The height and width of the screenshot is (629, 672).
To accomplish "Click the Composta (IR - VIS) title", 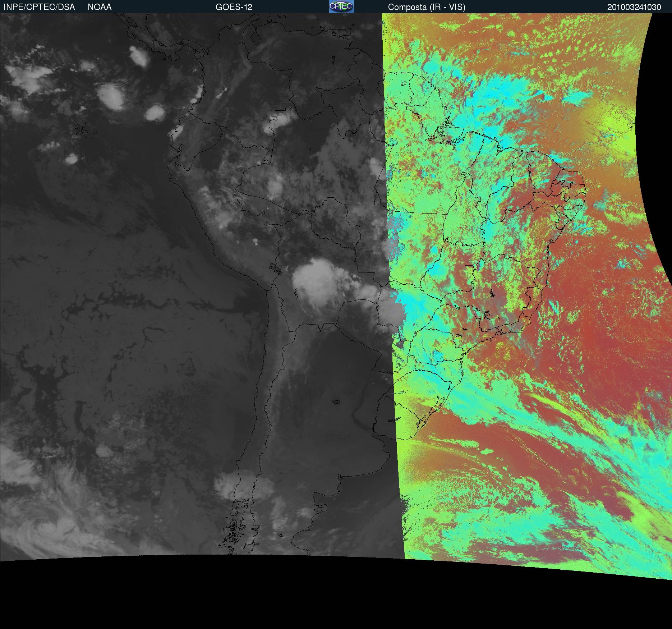I will 427,7.
